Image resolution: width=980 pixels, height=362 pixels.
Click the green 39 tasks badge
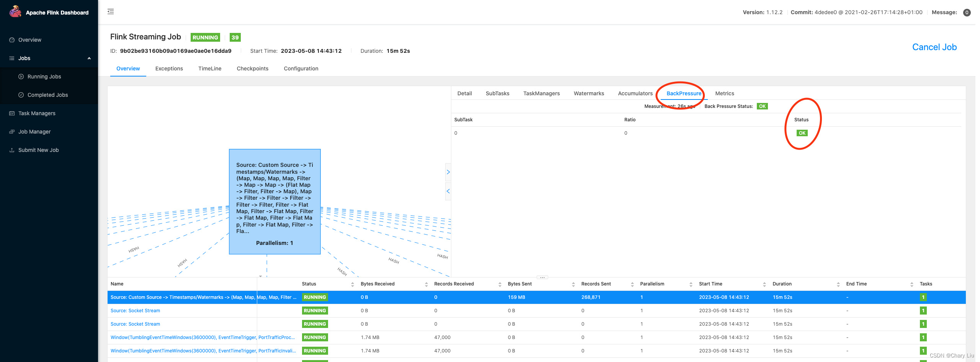[235, 38]
